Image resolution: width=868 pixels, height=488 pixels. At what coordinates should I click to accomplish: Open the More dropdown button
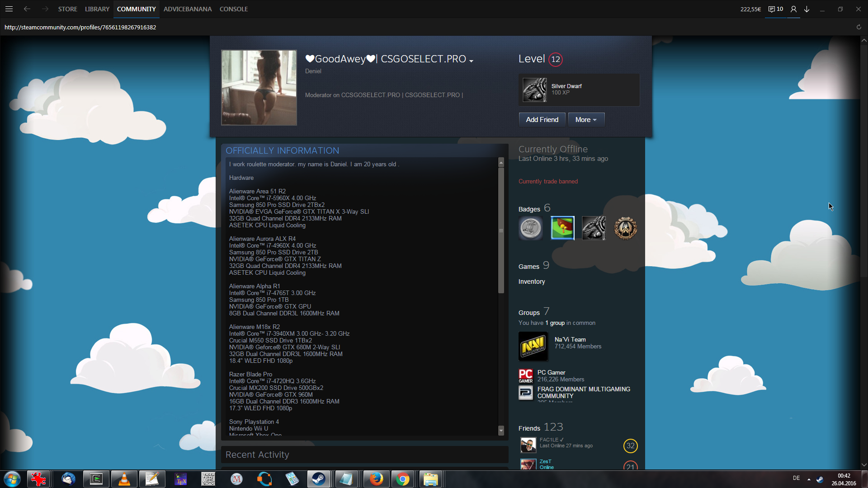click(586, 120)
